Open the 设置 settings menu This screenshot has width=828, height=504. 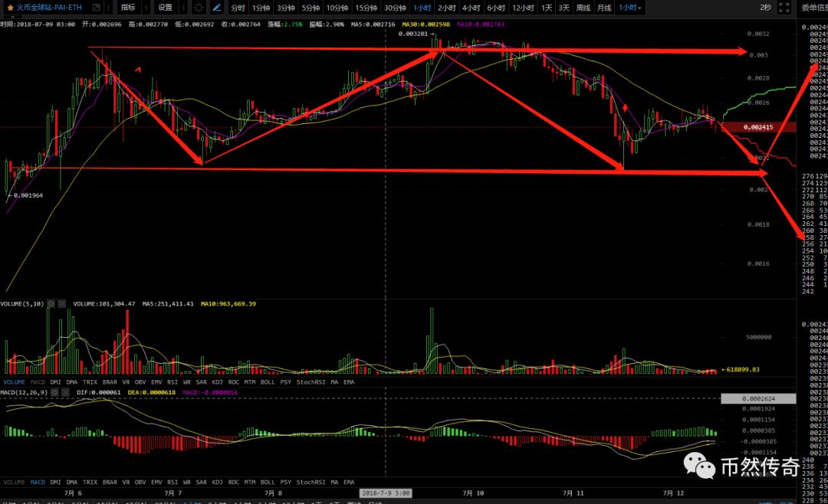coord(166,8)
